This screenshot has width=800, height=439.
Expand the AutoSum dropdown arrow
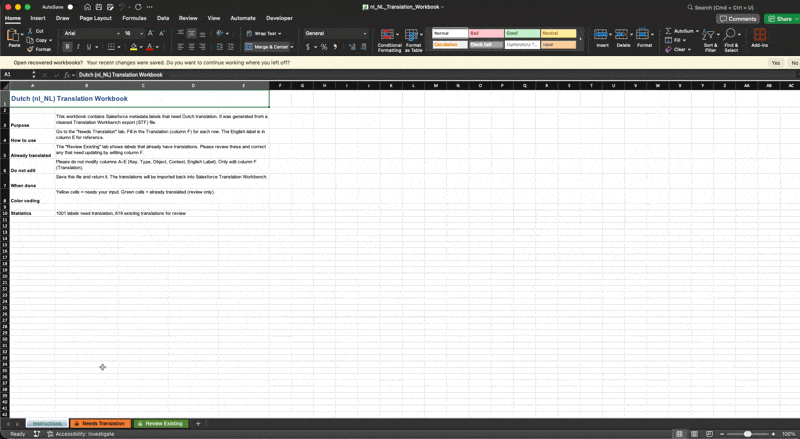(x=697, y=31)
